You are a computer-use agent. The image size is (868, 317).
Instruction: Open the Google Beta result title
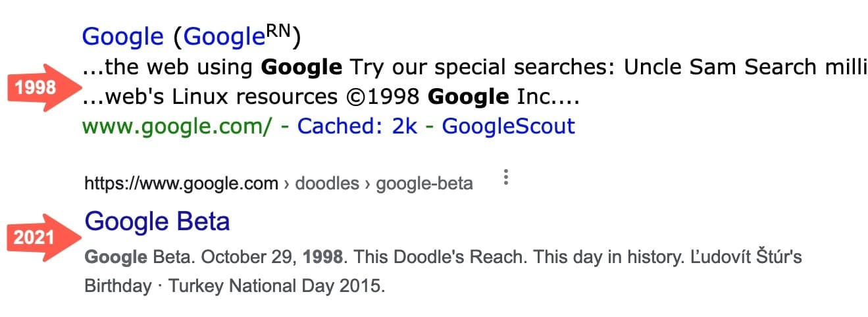[157, 221]
